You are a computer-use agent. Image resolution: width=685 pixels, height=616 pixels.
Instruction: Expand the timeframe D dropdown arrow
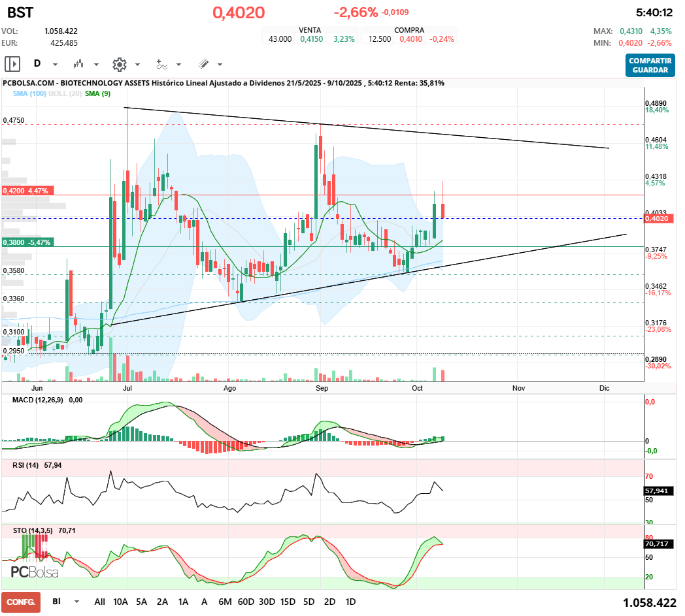55,65
